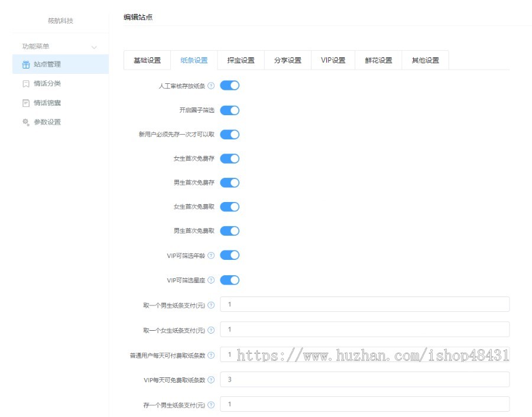Toggle the 新用户必须先存一次才可以取 switch
The width and height of the screenshot is (532, 417).
[x=230, y=134]
